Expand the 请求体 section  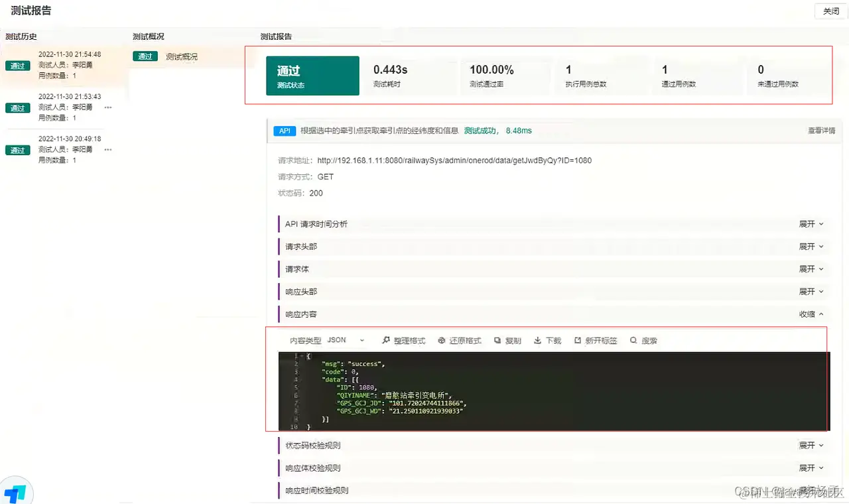click(x=811, y=269)
